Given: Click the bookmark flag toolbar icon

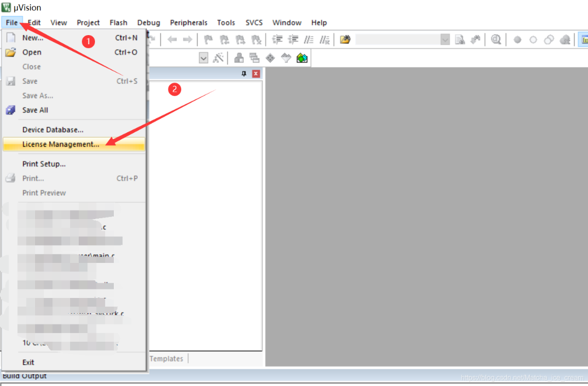Looking at the screenshot, I should click(x=208, y=39).
